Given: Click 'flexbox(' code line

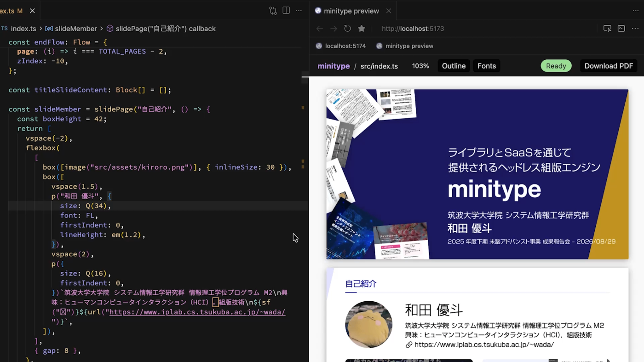Looking at the screenshot, I should tap(43, 148).
